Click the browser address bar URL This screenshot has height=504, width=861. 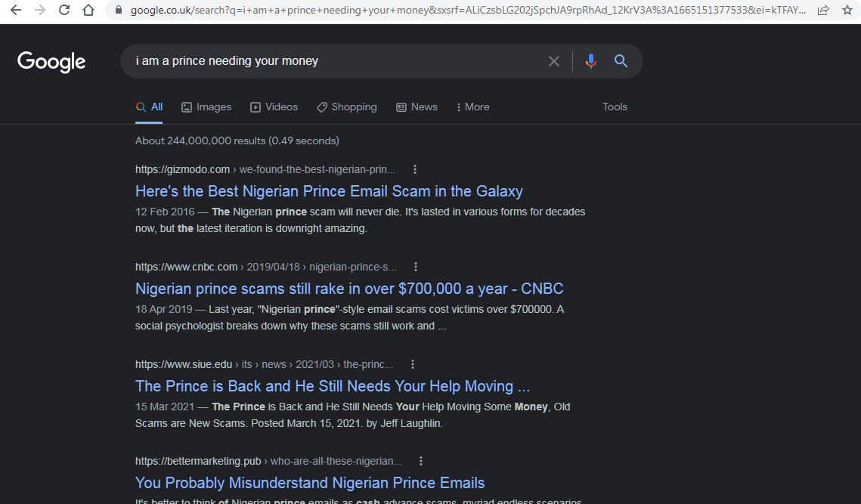coord(468,10)
